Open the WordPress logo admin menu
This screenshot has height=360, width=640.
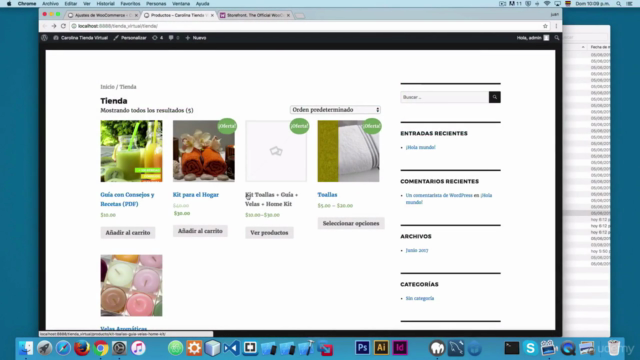[x=44, y=38]
